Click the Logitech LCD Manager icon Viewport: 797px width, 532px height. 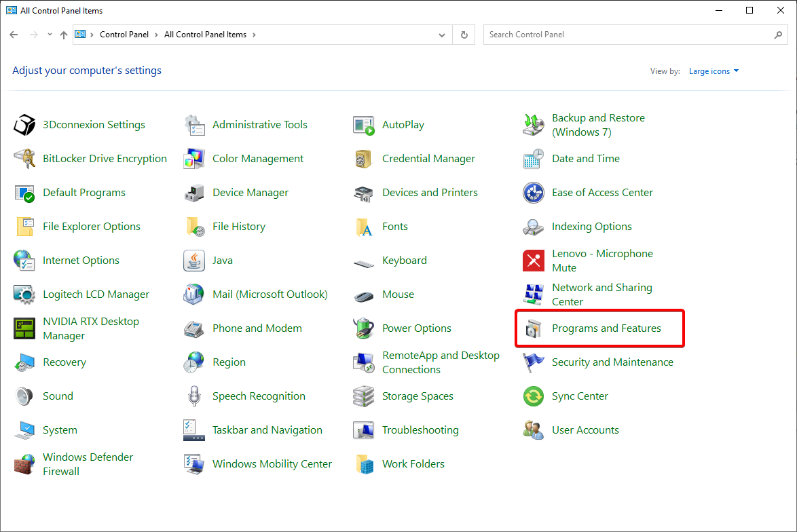coord(24,294)
